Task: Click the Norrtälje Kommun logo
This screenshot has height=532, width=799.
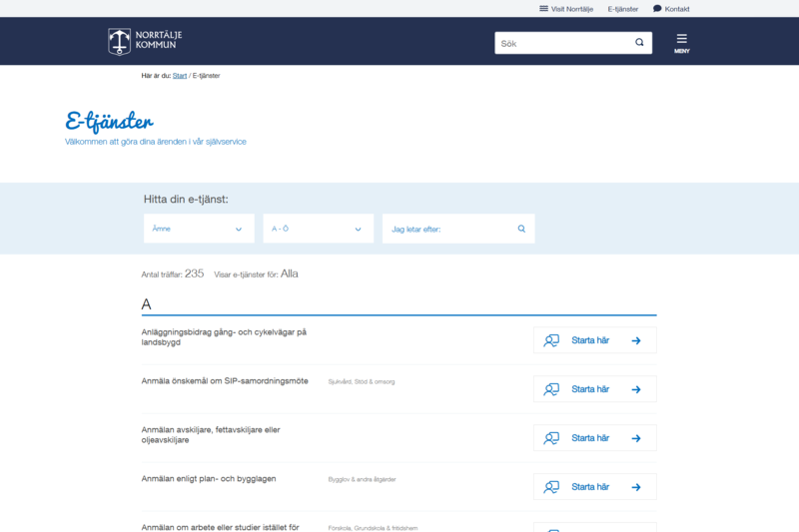Action: [145, 41]
